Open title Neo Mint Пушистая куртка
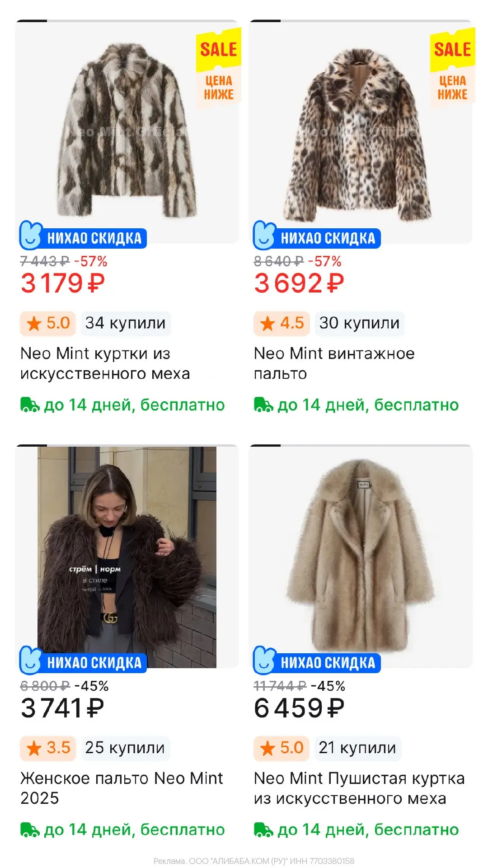Viewport: 488px width, 868px height. 359,788
